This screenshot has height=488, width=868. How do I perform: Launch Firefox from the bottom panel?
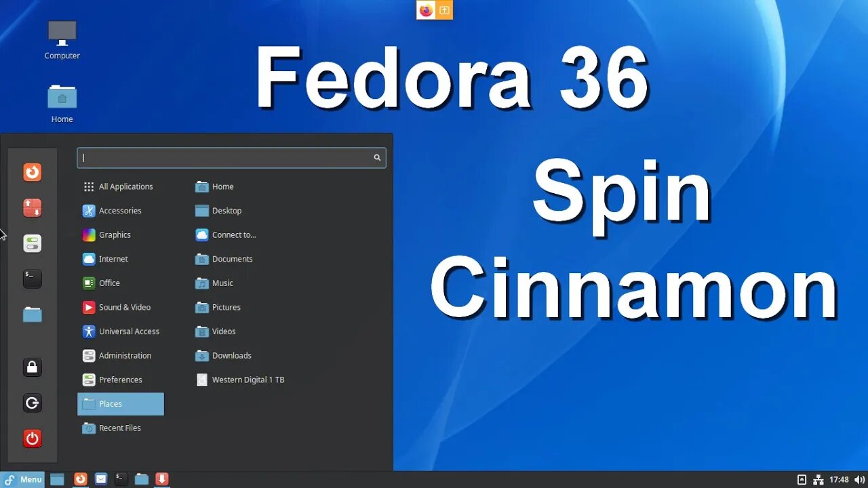pos(80,479)
